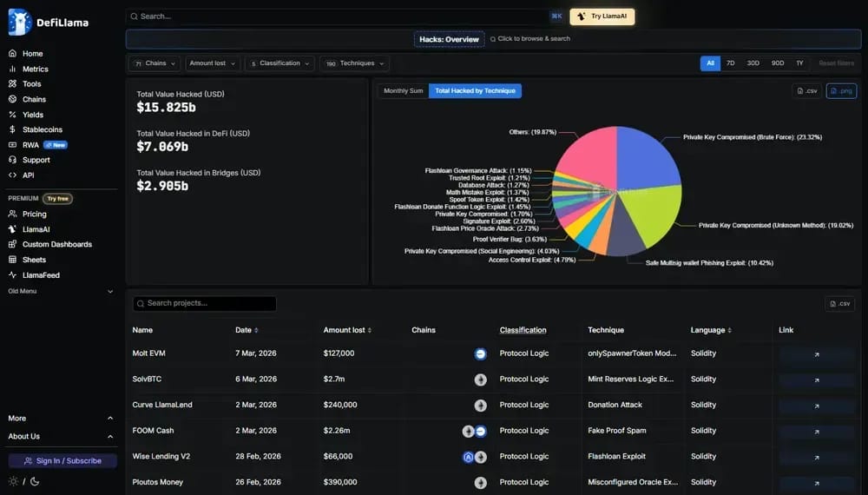Click the Try LlamaAI button

602,16
